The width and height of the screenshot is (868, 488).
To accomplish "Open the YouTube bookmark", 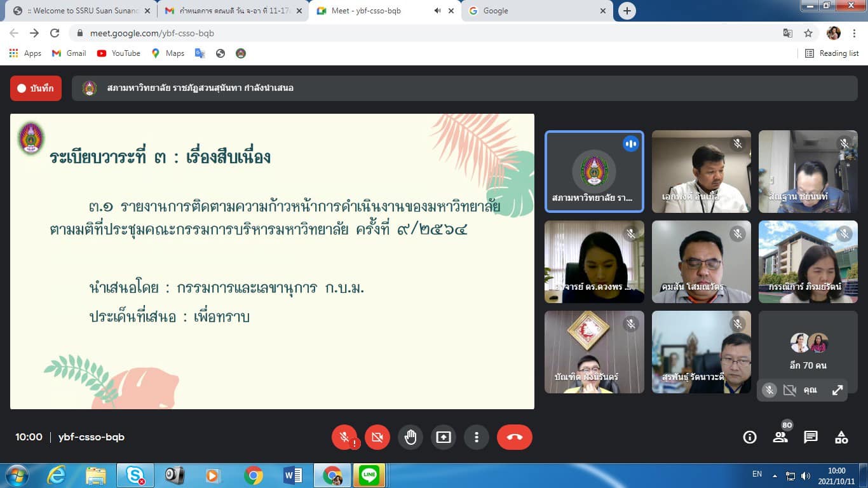I will point(119,53).
